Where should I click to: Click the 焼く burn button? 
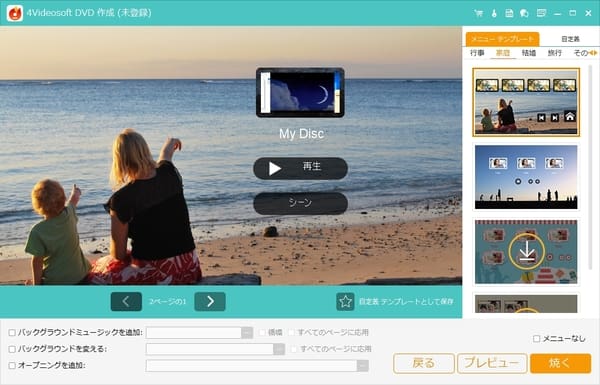(x=561, y=363)
